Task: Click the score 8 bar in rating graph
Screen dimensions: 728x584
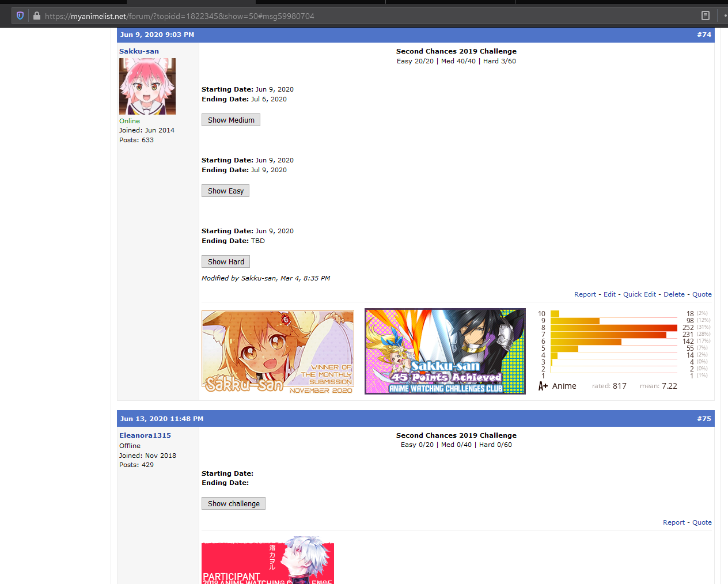Action: (x=614, y=328)
